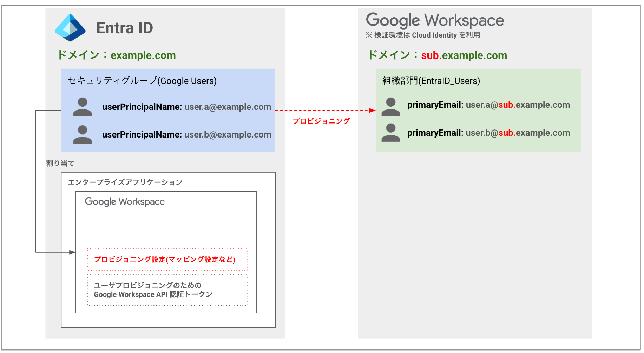Click "userPrincipalName: user.a@example.com" text
Screen dimensions: 644x353
(187, 107)
